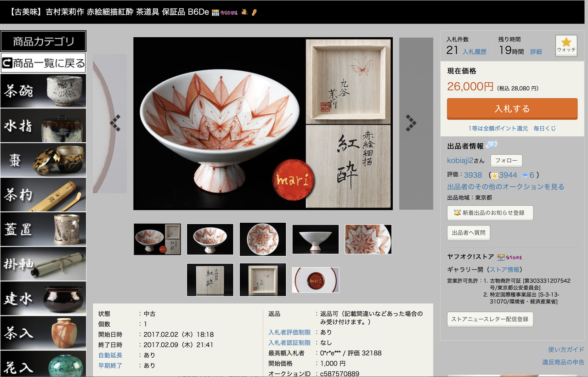Click the STORE icon in title bar
This screenshot has width=588, height=377.
click(225, 12)
